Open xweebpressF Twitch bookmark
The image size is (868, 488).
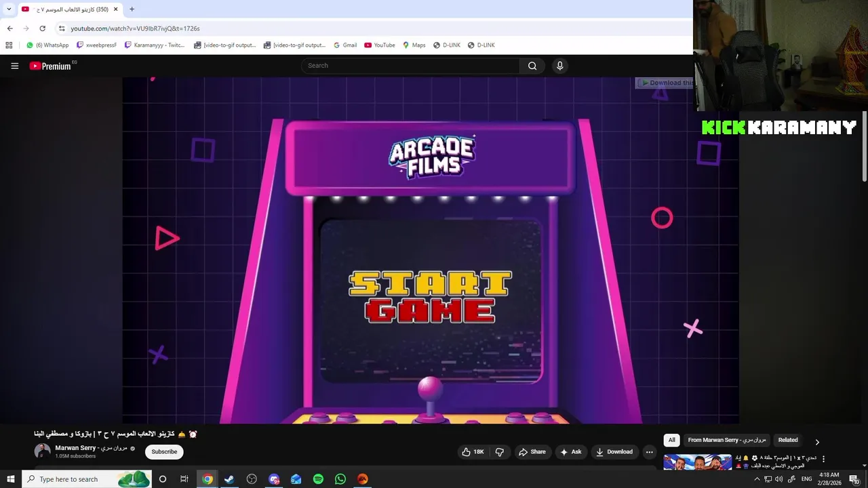coord(96,45)
